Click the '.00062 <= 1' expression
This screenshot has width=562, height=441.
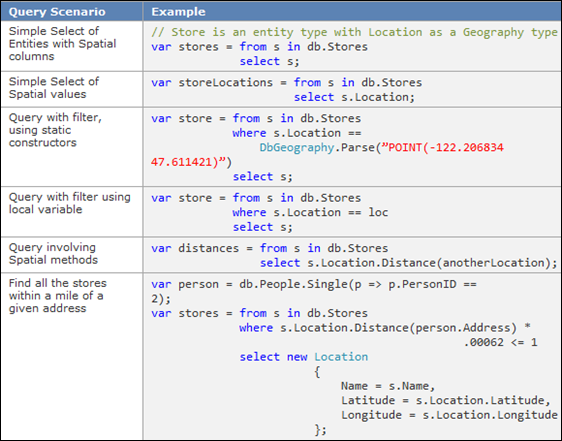click(x=500, y=342)
